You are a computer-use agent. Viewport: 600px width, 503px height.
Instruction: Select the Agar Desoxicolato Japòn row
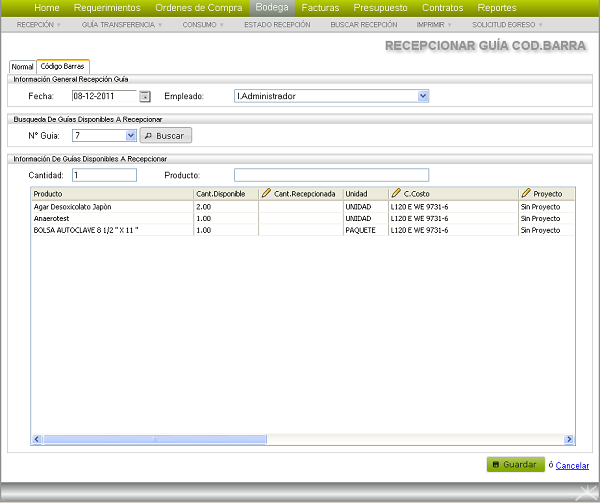(303, 207)
